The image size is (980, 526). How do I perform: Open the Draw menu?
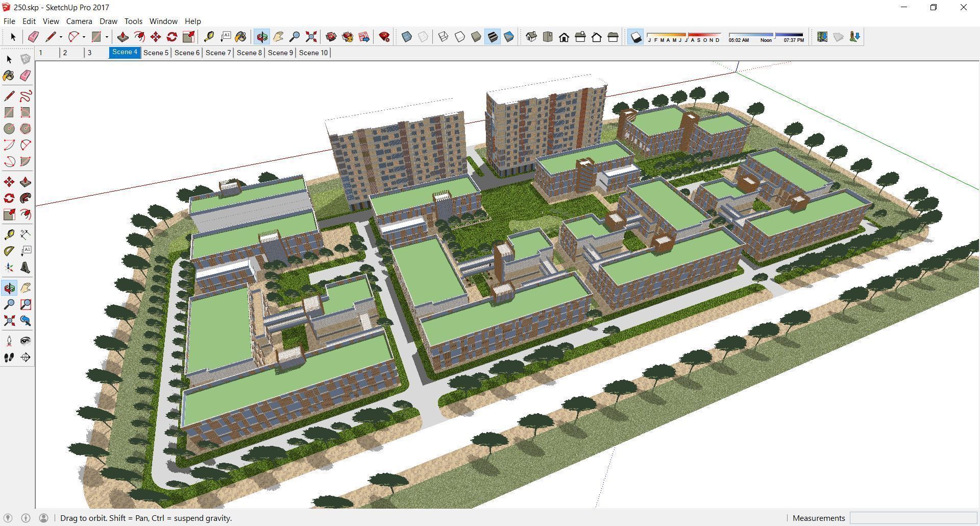click(108, 21)
